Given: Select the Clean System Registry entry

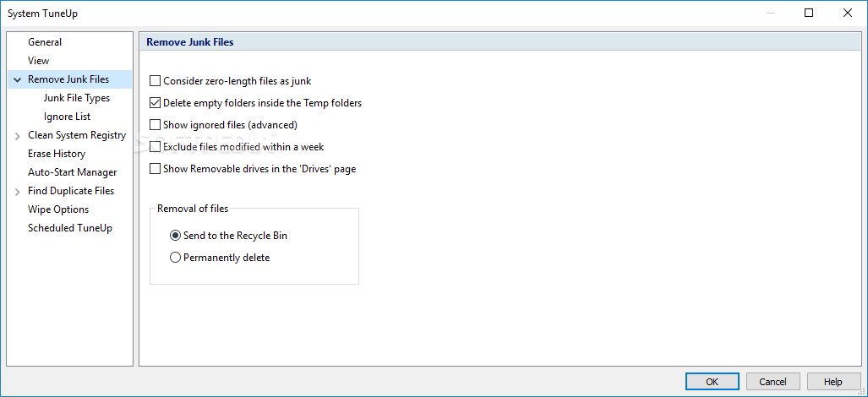Looking at the screenshot, I should pyautogui.click(x=77, y=135).
